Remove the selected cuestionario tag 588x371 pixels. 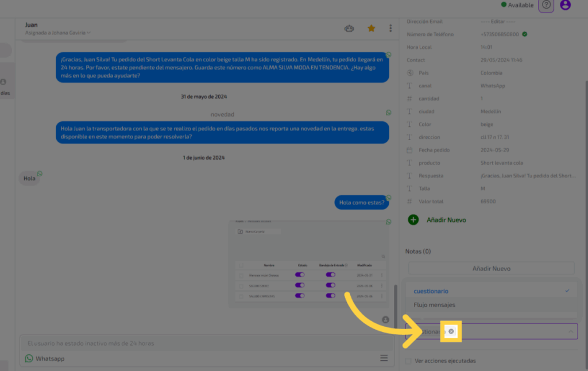451,331
